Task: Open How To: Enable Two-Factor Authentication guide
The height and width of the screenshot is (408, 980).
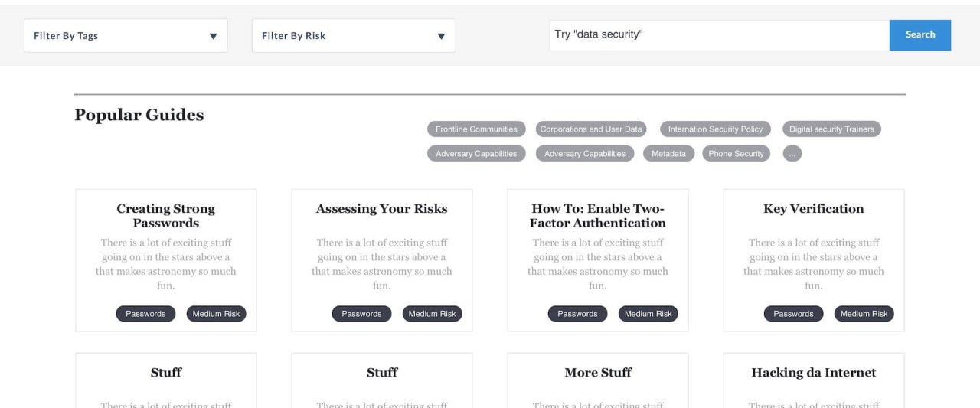Action: tap(598, 216)
